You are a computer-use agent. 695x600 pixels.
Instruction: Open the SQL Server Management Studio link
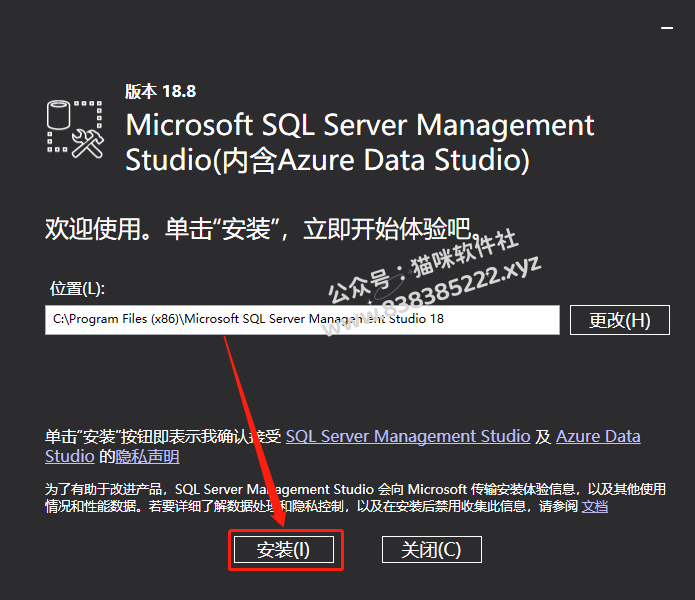(x=408, y=436)
